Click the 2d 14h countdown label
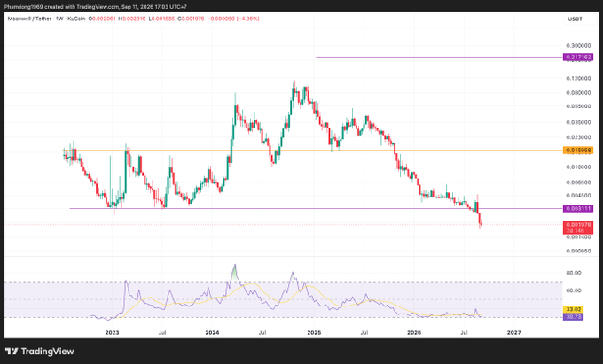Screen dimensions: 603x364 575,231
